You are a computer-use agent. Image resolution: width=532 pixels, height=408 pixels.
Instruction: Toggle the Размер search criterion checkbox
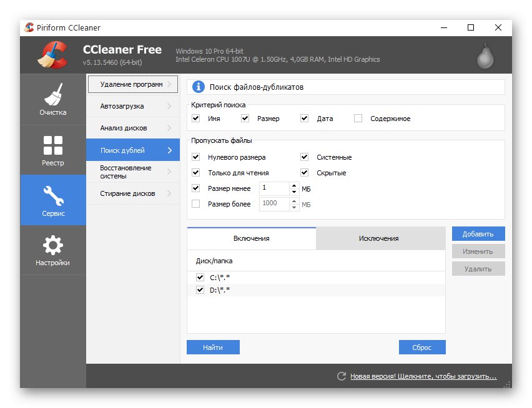(245, 119)
